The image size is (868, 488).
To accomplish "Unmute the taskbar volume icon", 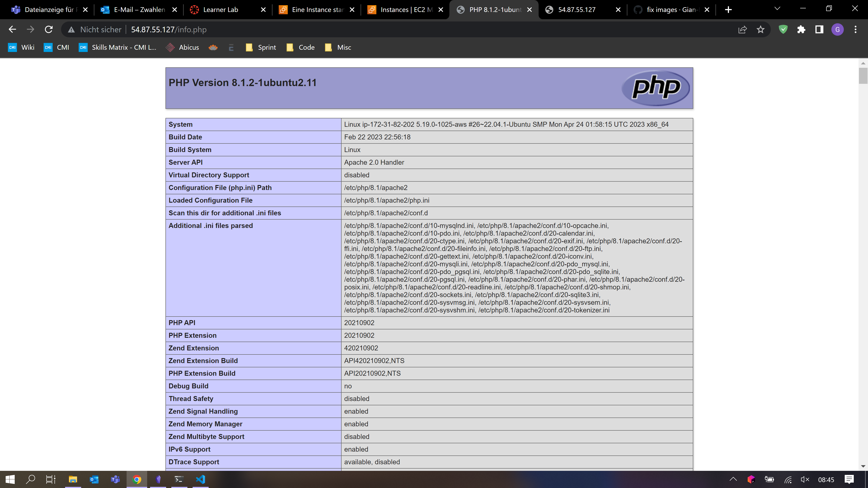I will click(805, 479).
